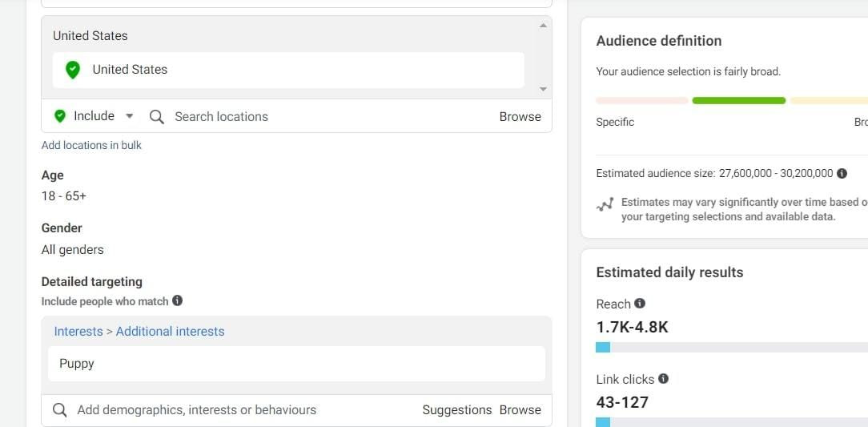Viewport: 868px width, 427px height.
Task: Click the Additional interests breadcrumb link
Action: (170, 331)
